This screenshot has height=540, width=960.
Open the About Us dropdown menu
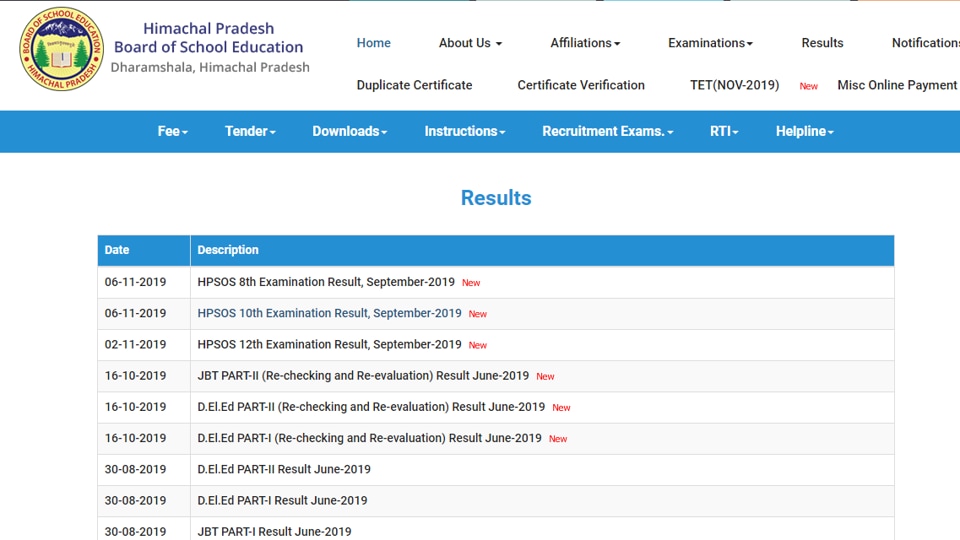(470, 43)
